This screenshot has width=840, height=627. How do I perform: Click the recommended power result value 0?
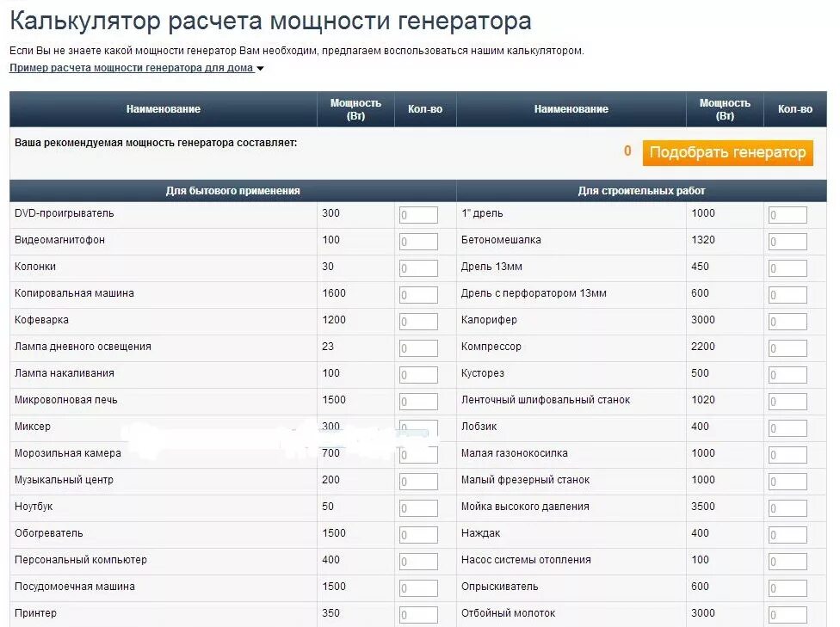pyautogui.click(x=627, y=151)
